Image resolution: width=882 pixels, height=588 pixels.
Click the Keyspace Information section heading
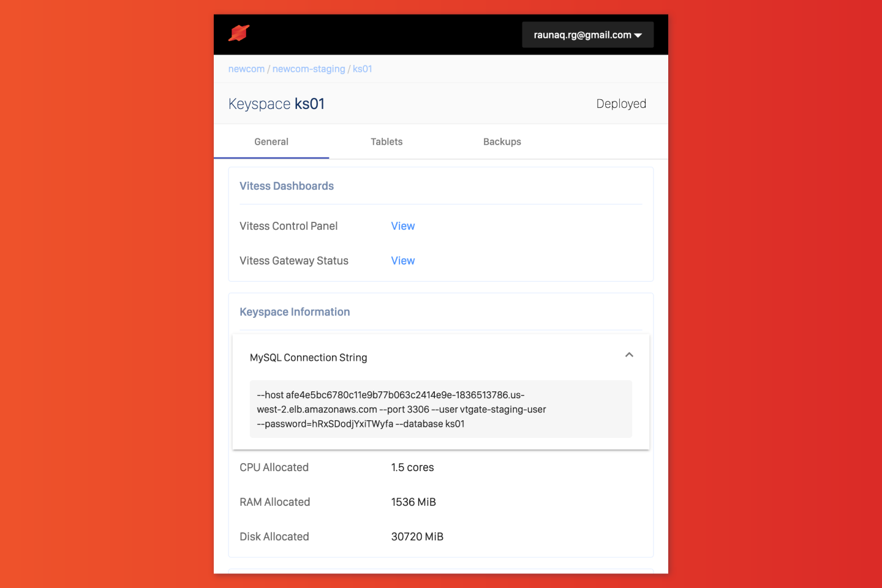295,312
